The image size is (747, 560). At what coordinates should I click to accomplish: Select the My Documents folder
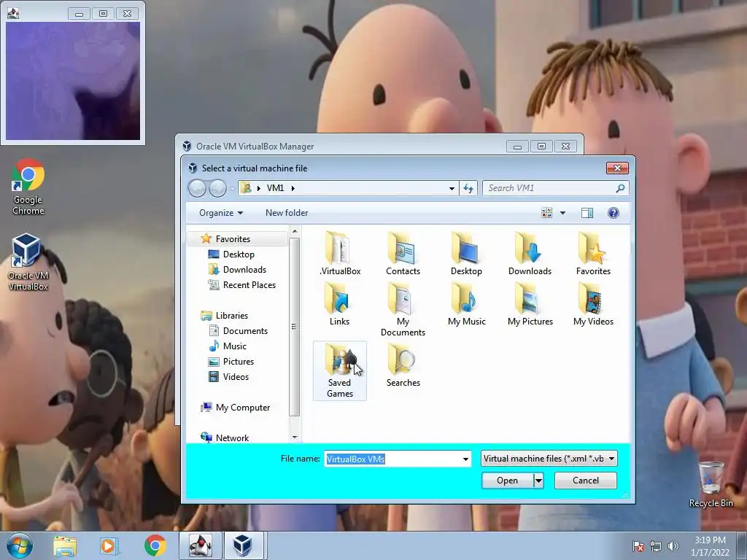pyautogui.click(x=403, y=309)
